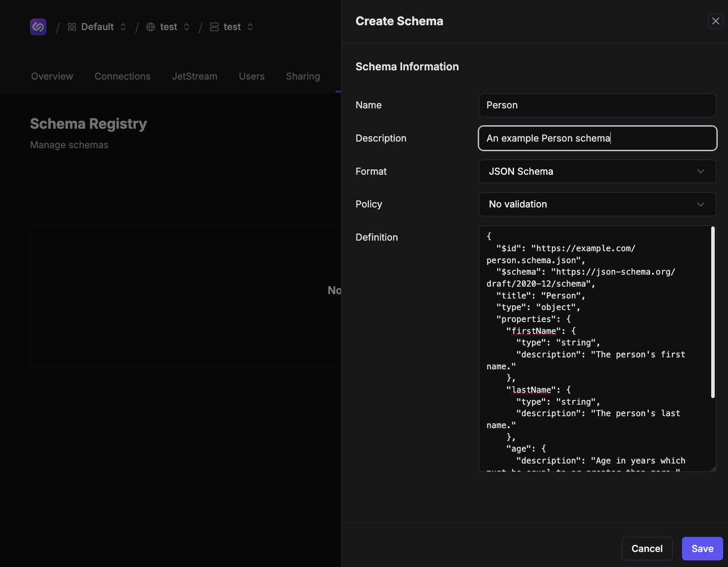Switch to the Overview tab

point(52,77)
